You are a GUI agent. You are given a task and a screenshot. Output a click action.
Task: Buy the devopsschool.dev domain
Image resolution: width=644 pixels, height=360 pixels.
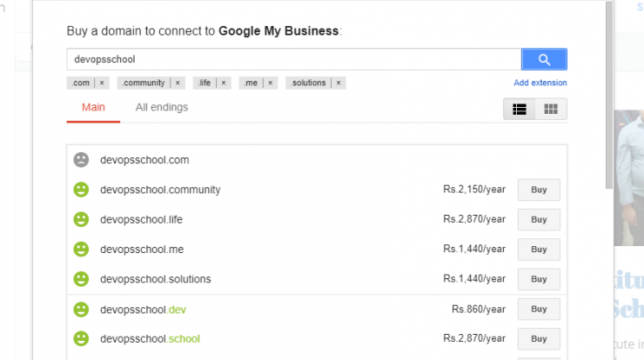point(539,309)
